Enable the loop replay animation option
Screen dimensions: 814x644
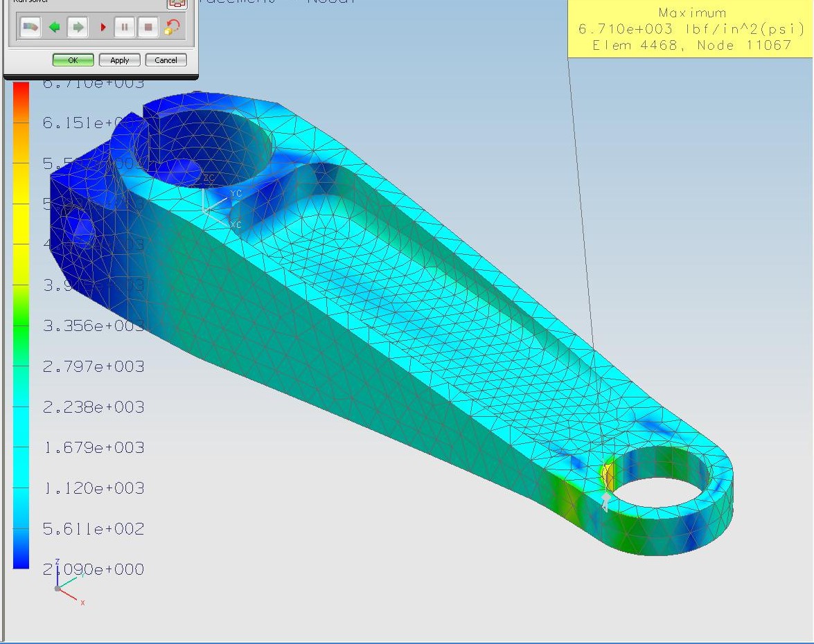(x=173, y=28)
